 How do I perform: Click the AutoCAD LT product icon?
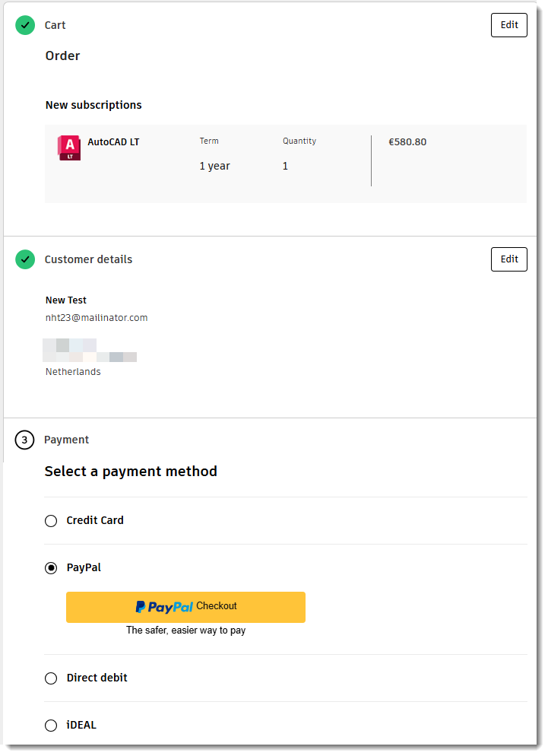click(x=69, y=148)
